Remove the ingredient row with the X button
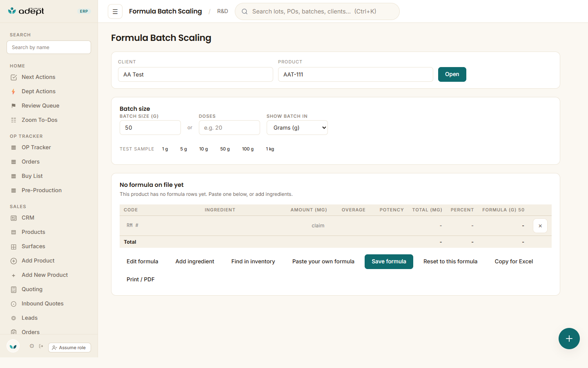 coord(540,226)
